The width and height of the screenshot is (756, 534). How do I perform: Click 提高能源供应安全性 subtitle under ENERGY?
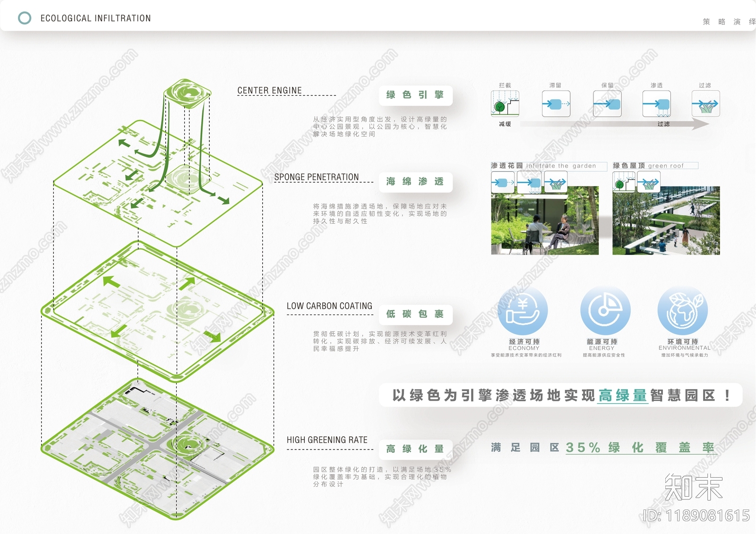pyautogui.click(x=604, y=355)
